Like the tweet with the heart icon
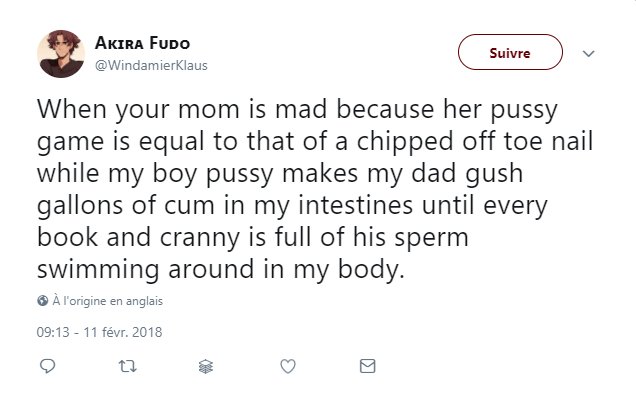This screenshot has height=404, width=636. pyautogui.click(x=287, y=367)
